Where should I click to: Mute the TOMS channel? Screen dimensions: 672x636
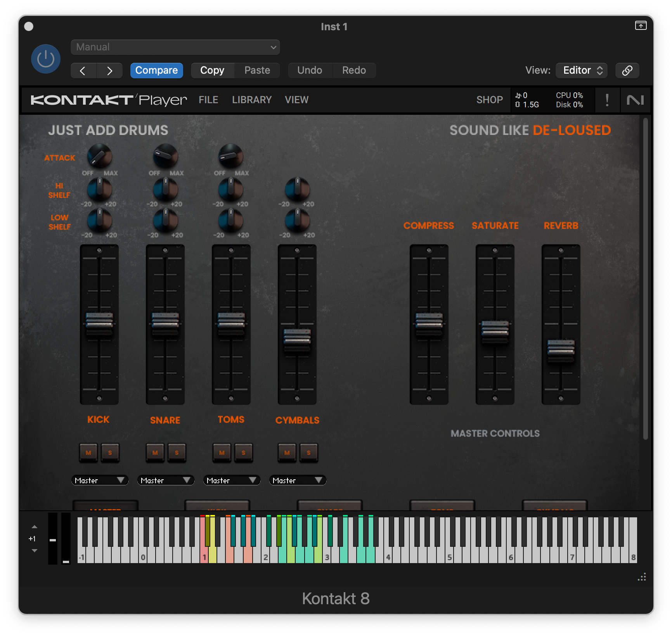pos(222,453)
